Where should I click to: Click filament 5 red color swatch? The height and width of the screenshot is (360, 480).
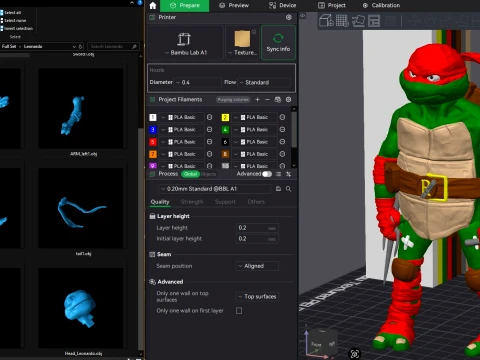(153, 142)
